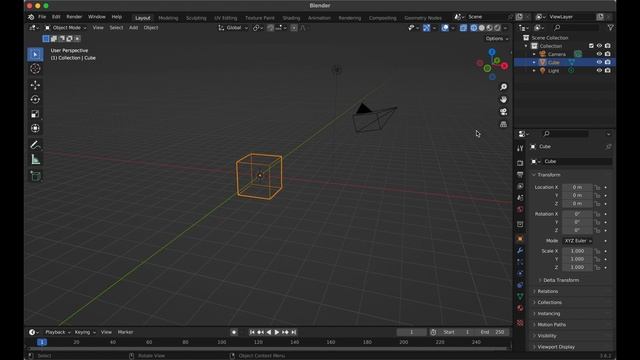Open the Material properties tab
The width and height of the screenshot is (640, 360).
coord(520,308)
